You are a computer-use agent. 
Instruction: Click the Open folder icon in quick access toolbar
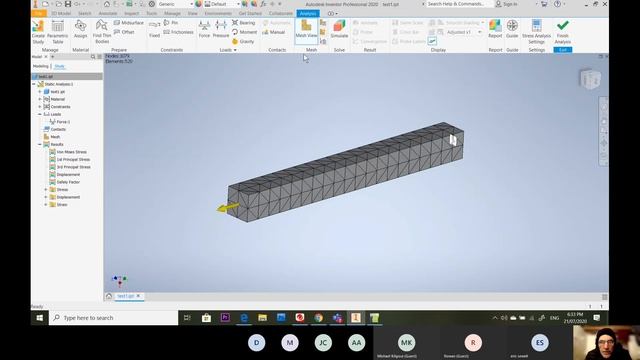(x=59, y=4)
